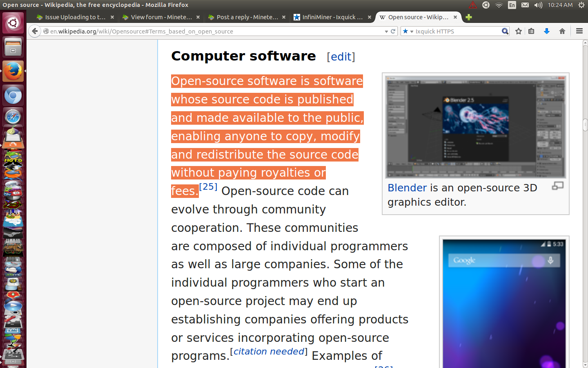The width and height of the screenshot is (588, 368).
Task: Bookmark this page with the star
Action: tap(518, 31)
